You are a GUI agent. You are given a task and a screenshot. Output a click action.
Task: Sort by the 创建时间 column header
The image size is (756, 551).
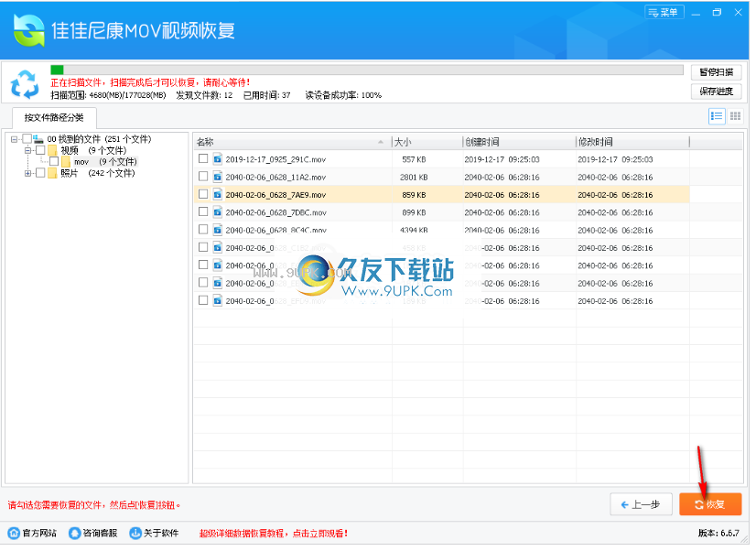[519, 142]
